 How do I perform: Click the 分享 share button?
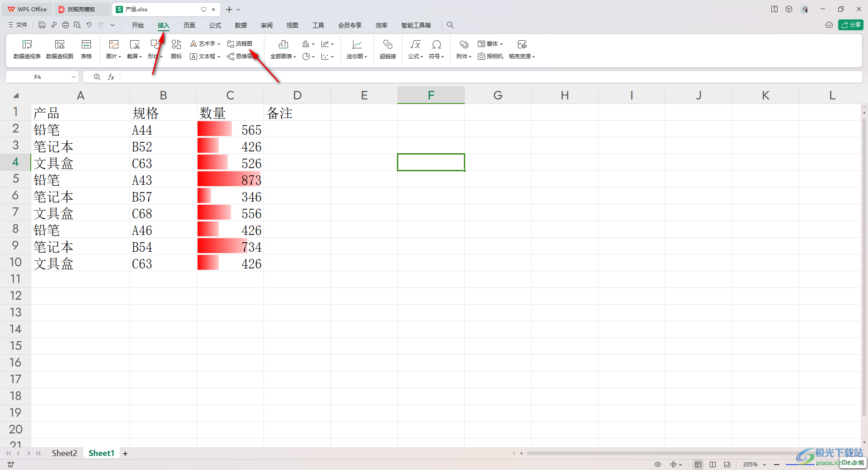tap(851, 25)
